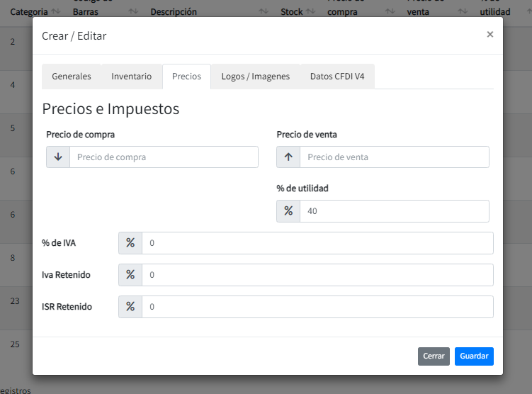Click the percent icon for % de utilidad

coord(288,210)
